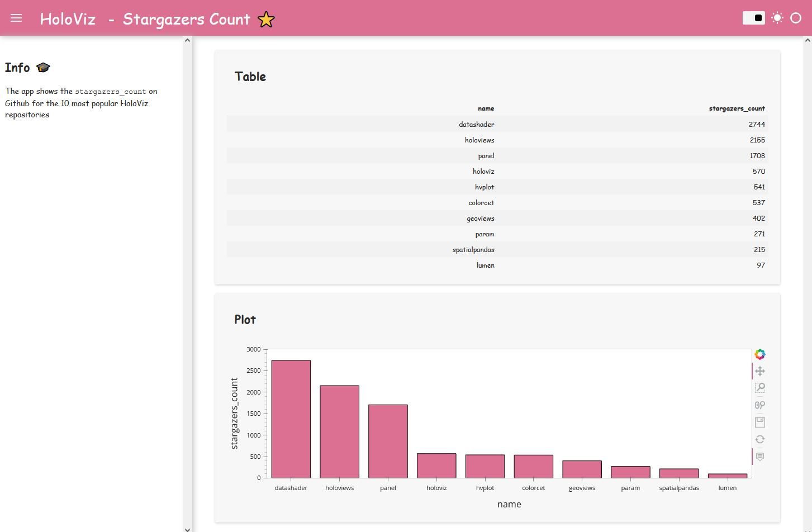The image size is (812, 532).
Task: Click the 1708 stargazers count cell
Action: click(757, 155)
